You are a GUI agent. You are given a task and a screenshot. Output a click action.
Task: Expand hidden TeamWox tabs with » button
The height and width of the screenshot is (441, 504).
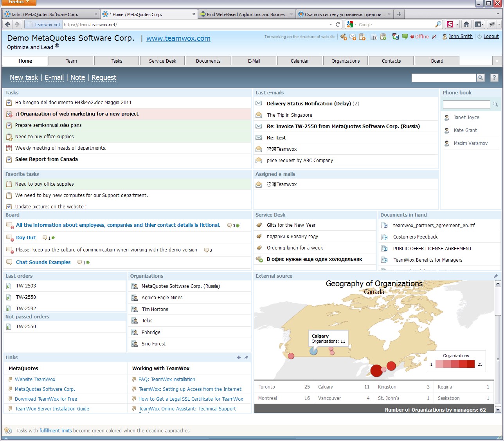click(497, 61)
